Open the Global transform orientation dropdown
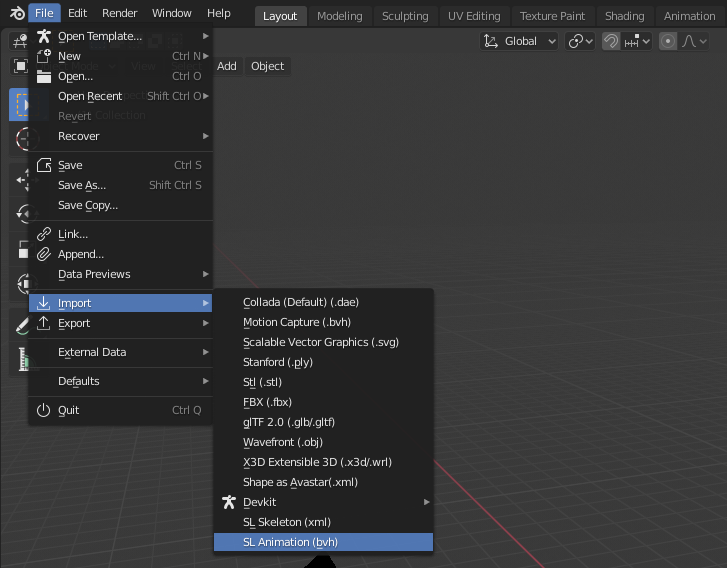 519,41
